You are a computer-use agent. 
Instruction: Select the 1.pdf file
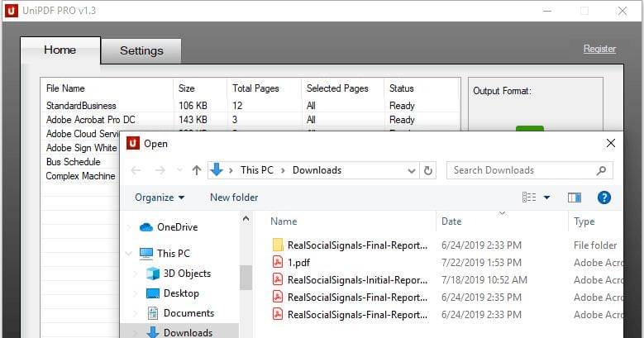click(x=298, y=263)
